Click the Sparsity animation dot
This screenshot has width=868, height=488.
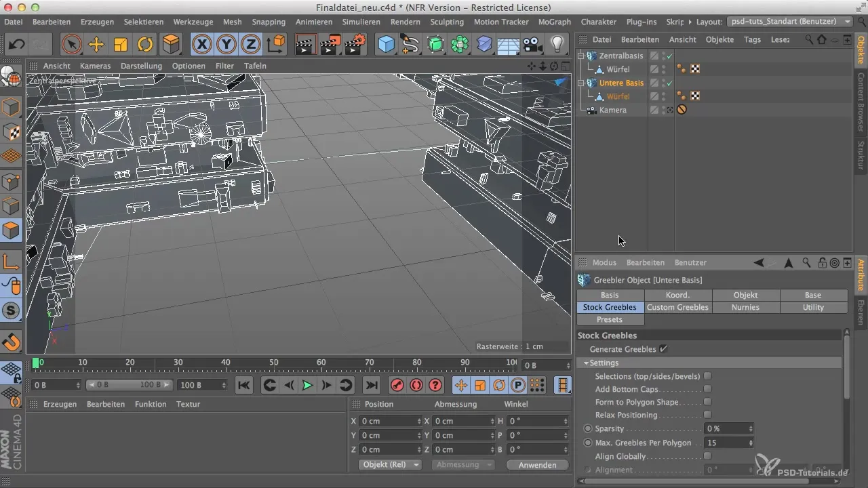coord(588,428)
